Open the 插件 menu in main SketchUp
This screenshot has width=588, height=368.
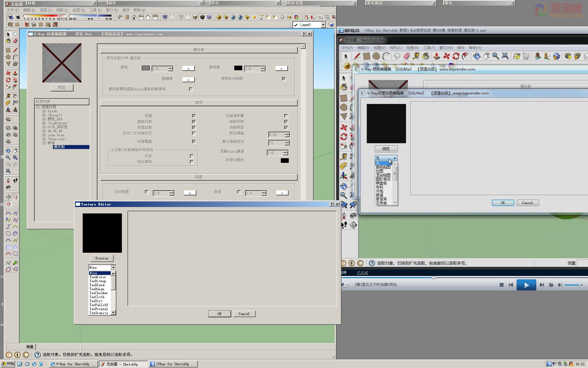tap(126, 10)
